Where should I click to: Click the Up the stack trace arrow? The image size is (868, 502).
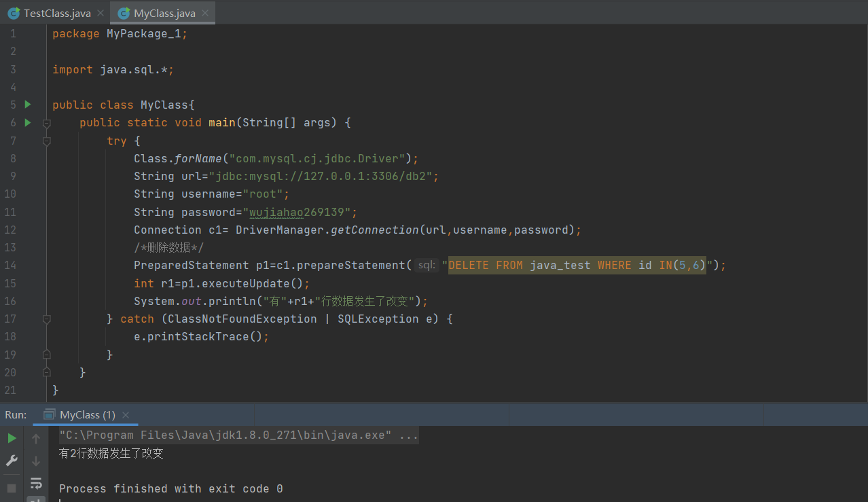[36, 439]
